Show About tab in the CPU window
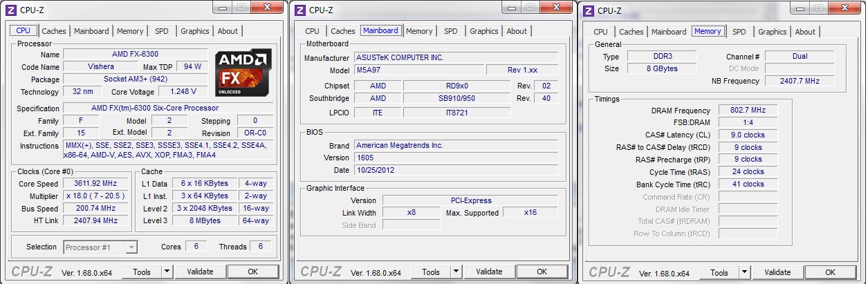The image size is (868, 284). 228,31
